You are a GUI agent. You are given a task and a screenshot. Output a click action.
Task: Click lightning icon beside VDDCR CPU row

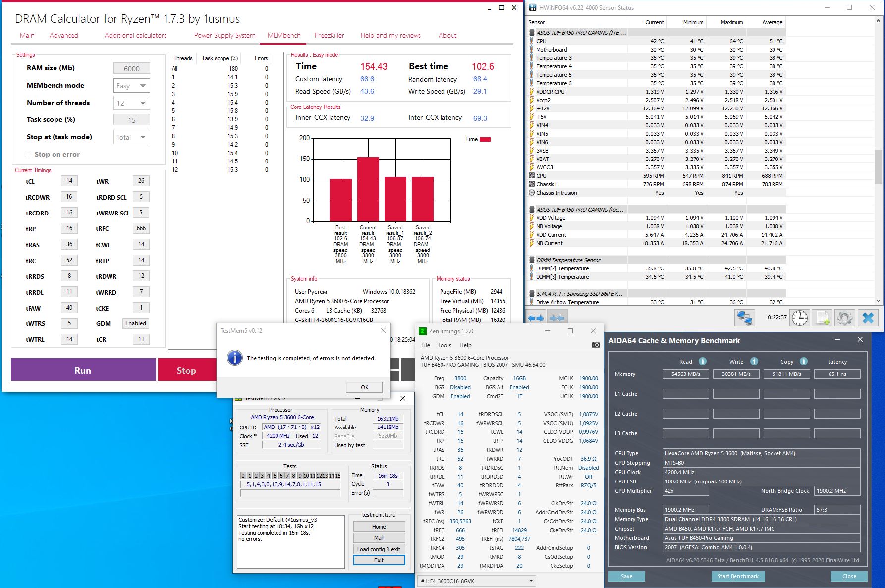[532, 92]
